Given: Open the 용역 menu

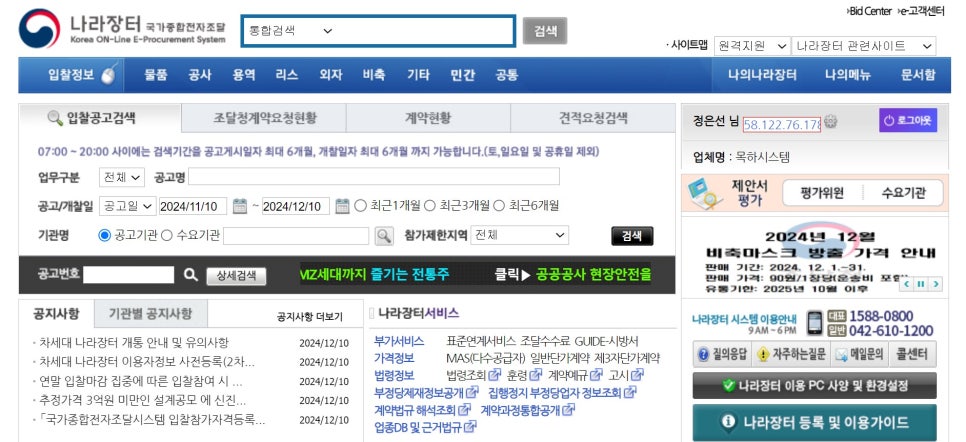Looking at the screenshot, I should click(x=243, y=75).
